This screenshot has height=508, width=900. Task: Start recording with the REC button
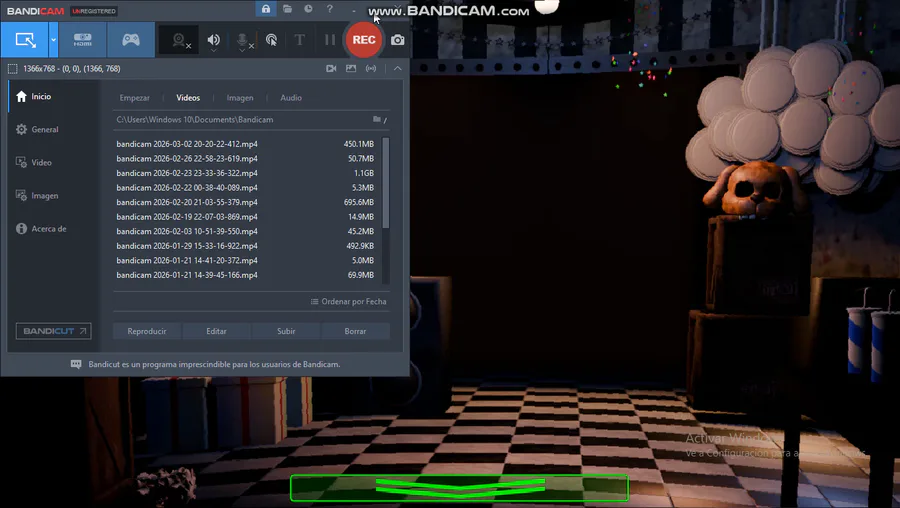[x=363, y=40]
